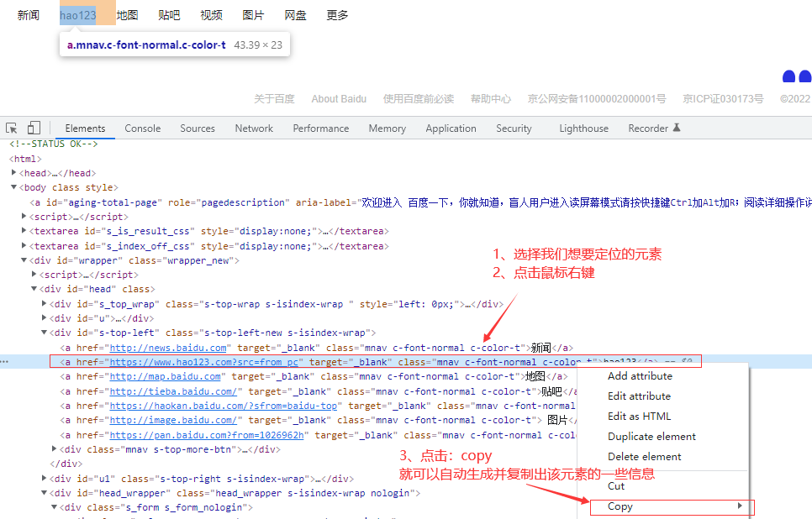Open the 图片 nav link
This screenshot has width=812, height=519.
[253, 15]
